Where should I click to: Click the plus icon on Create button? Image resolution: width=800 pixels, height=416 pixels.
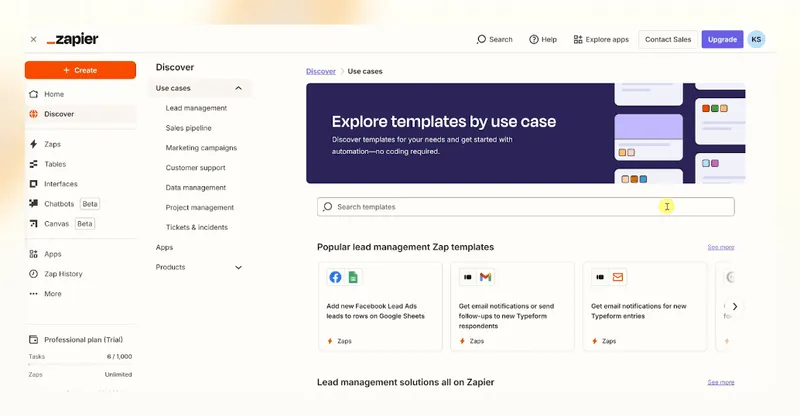click(x=66, y=70)
